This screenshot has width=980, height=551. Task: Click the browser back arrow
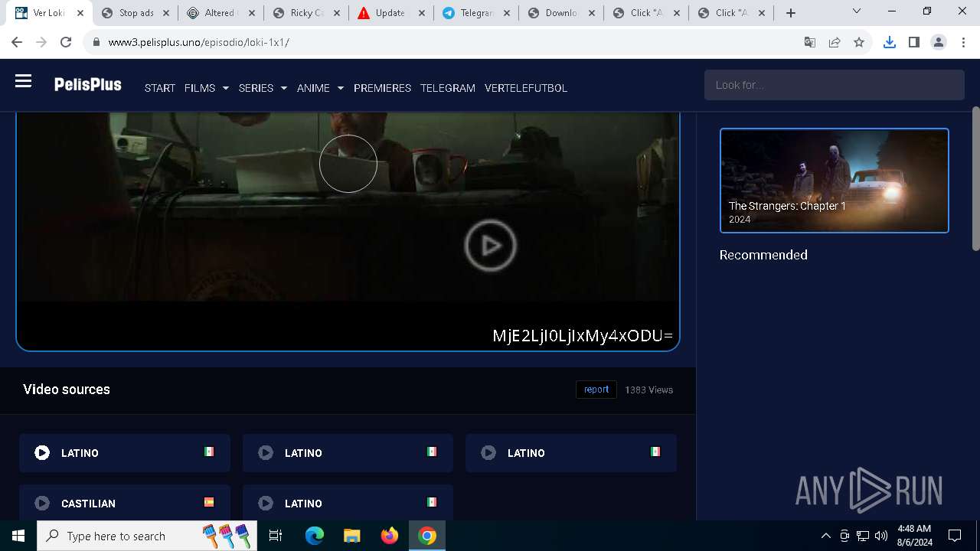pyautogui.click(x=17, y=42)
